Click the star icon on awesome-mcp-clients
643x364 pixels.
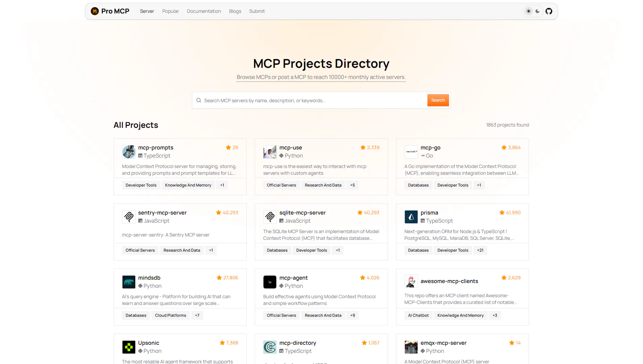point(504,278)
